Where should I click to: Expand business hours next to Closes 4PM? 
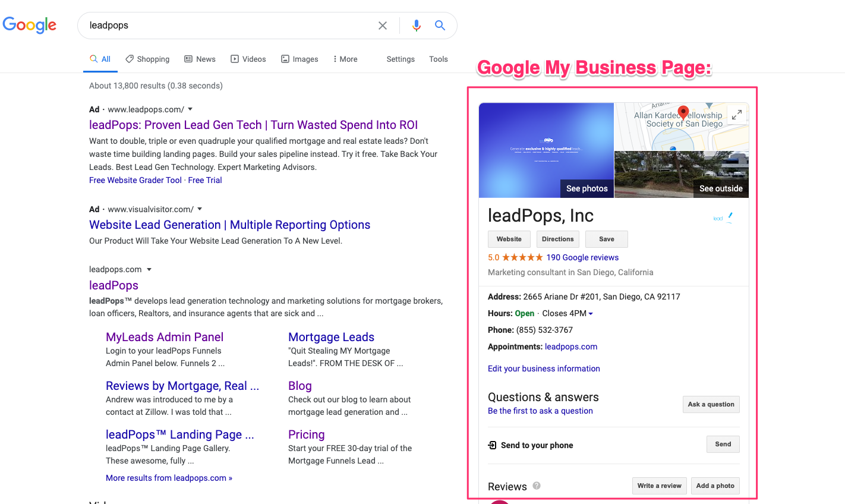point(591,313)
